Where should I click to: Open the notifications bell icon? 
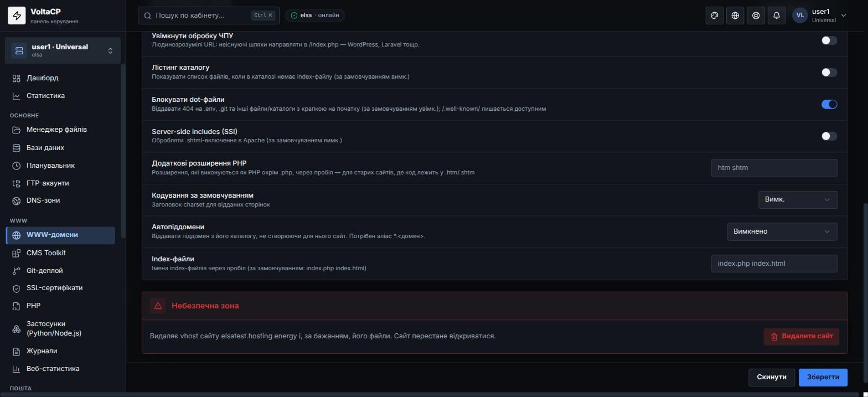pos(777,16)
